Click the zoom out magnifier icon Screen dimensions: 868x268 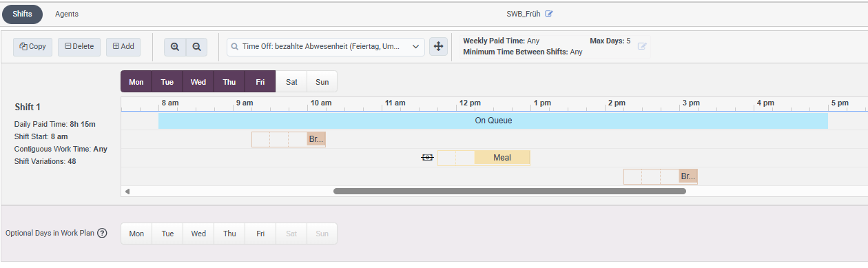point(196,47)
